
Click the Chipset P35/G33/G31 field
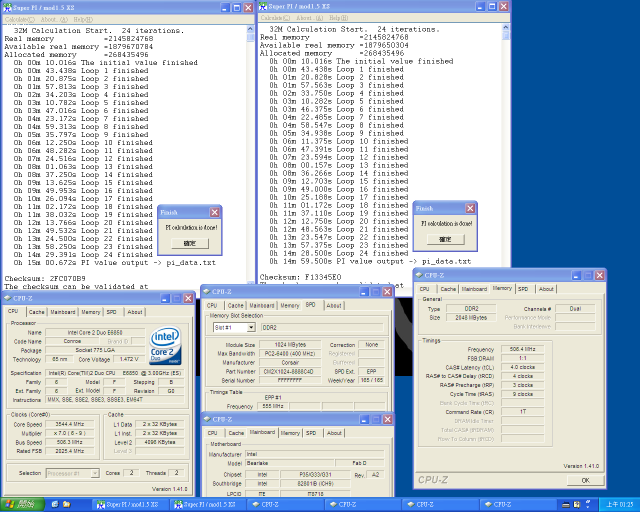point(316,474)
